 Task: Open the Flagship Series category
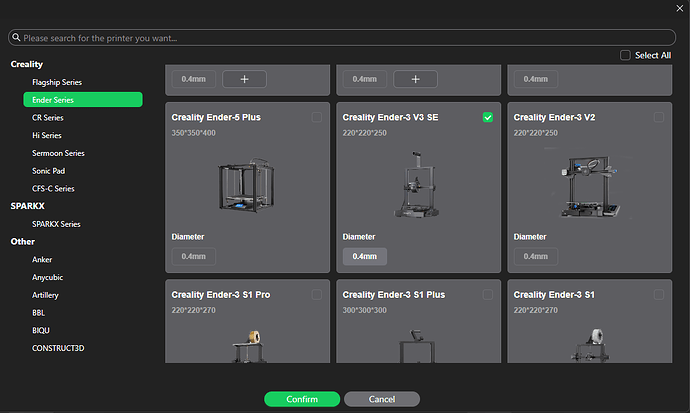point(57,82)
